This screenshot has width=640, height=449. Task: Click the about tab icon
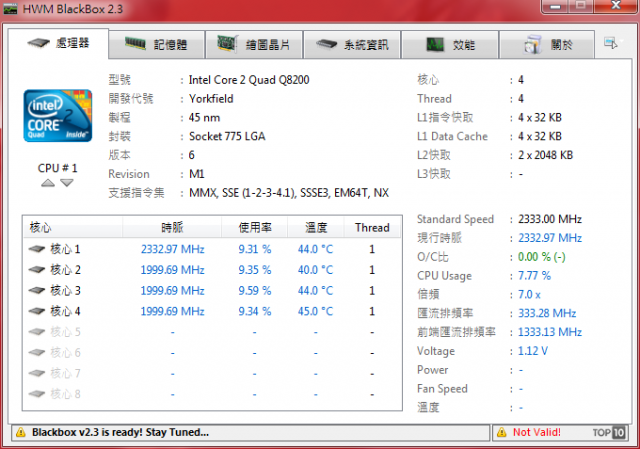pyautogui.click(x=533, y=44)
